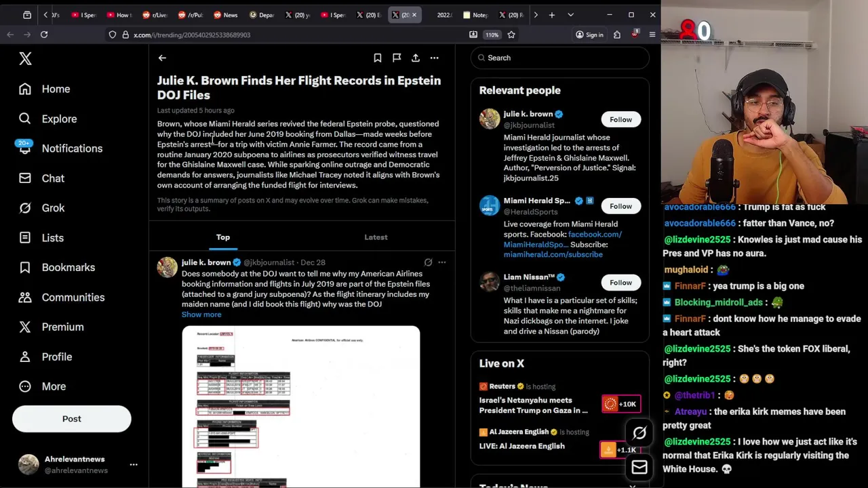The width and height of the screenshot is (868, 488).
Task: Open the Profile person icon
Action: click(25, 357)
